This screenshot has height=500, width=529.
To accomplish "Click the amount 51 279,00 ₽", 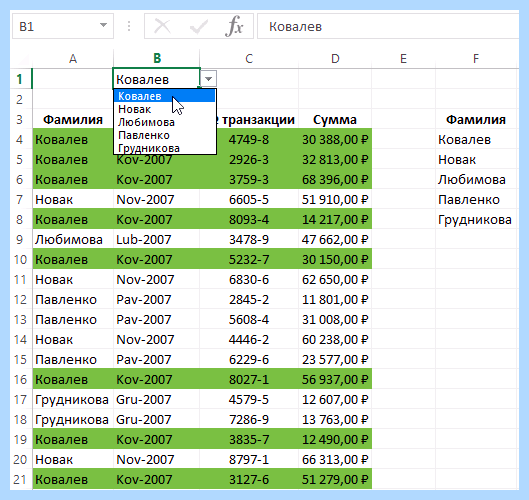I will point(335,479).
